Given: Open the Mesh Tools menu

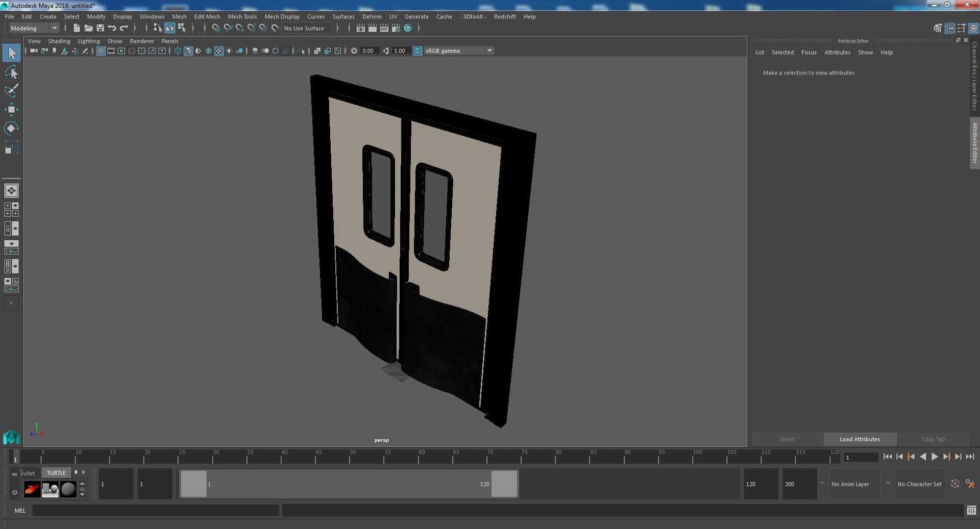Looking at the screenshot, I should (x=242, y=16).
